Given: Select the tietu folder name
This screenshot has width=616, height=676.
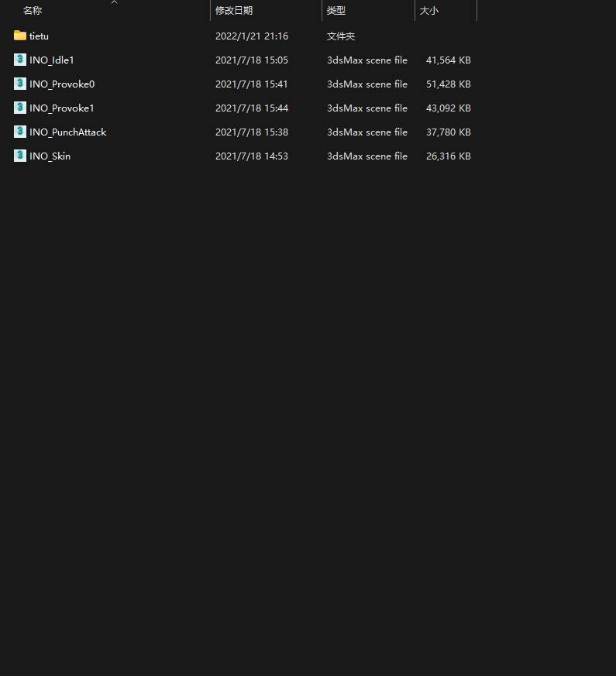Looking at the screenshot, I should [x=39, y=36].
